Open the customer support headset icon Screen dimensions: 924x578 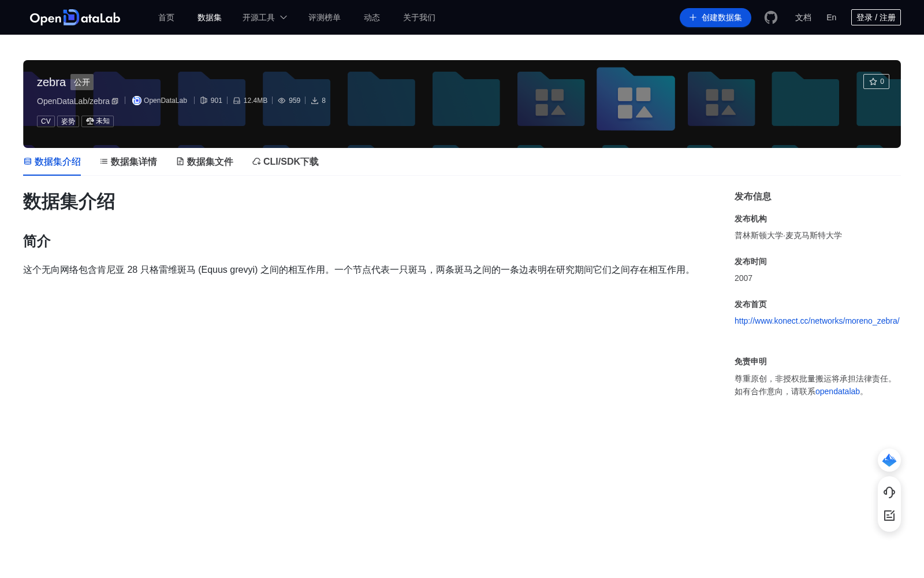click(889, 492)
